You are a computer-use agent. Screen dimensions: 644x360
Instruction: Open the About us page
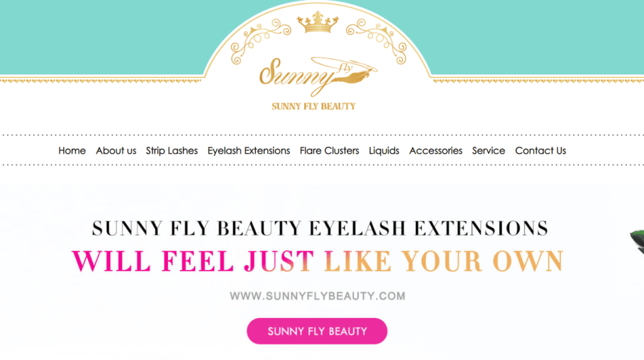[116, 150]
